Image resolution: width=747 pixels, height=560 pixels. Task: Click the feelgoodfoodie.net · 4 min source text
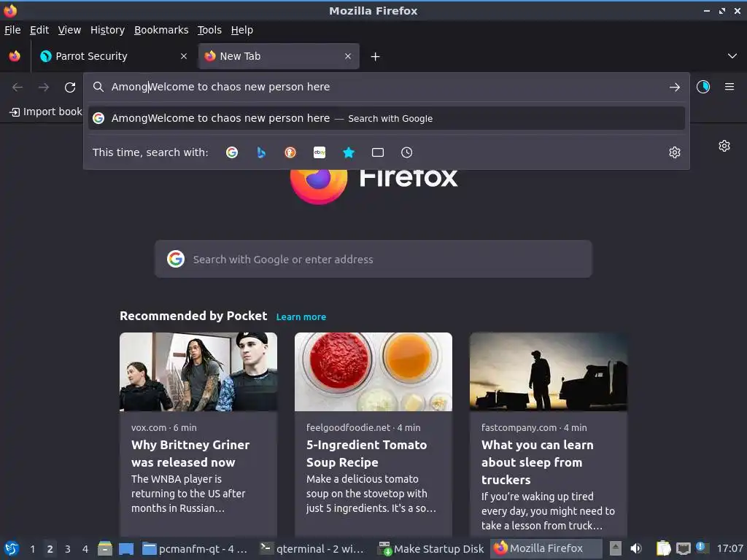363,427
